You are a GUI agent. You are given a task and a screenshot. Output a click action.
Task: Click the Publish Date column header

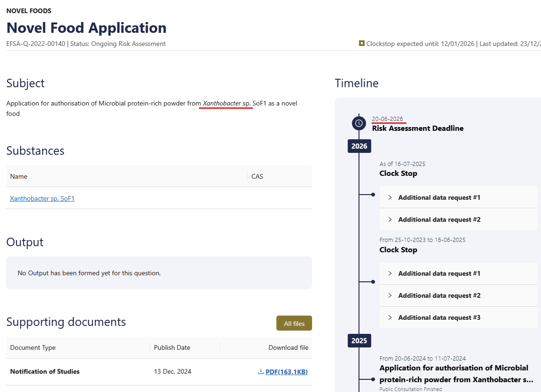[172, 347]
